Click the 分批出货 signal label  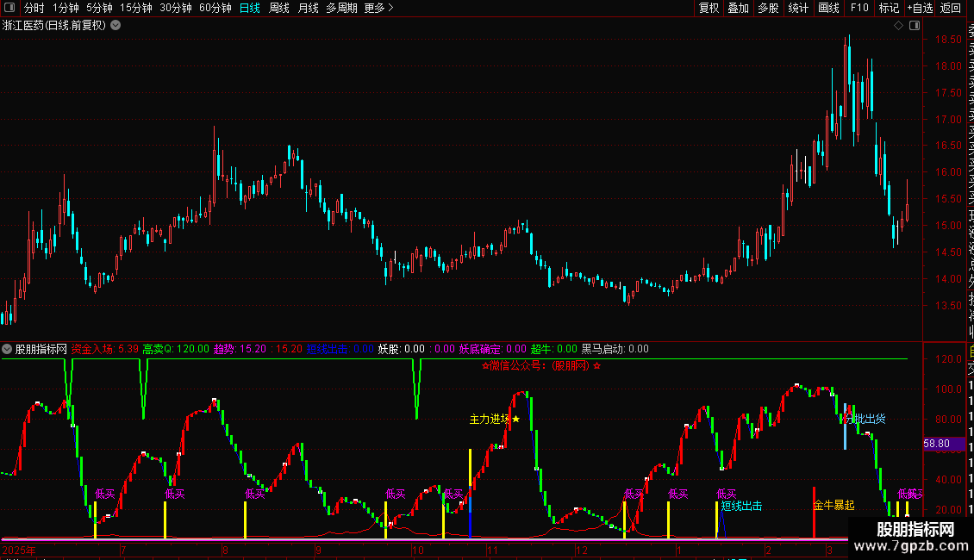[x=865, y=419]
